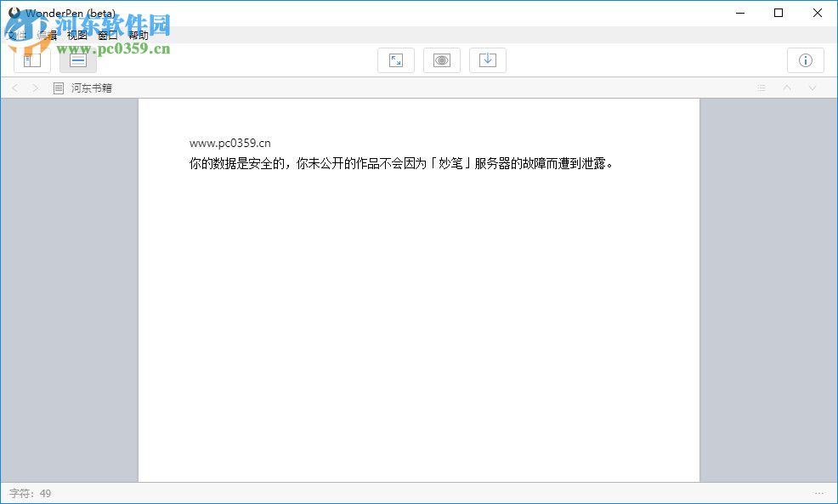The image size is (838, 504).
Task: Click the ellipsis icon in the status bar
Action: (x=819, y=493)
